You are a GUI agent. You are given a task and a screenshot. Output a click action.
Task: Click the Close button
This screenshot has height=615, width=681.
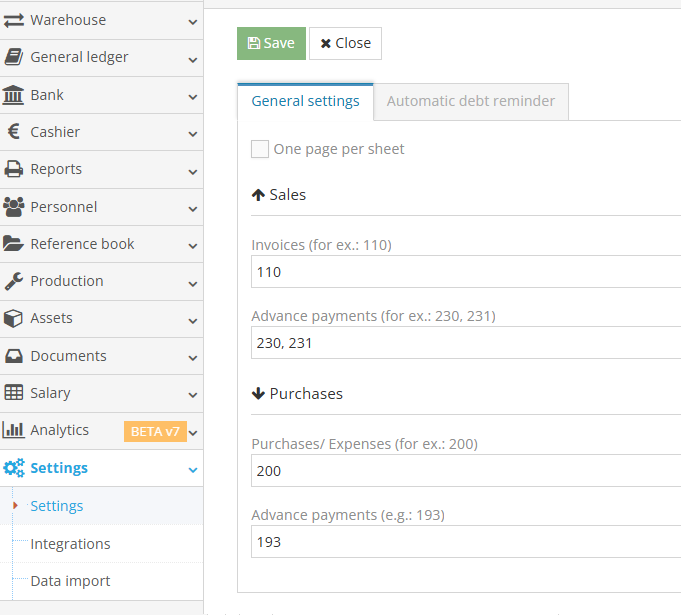tap(345, 43)
